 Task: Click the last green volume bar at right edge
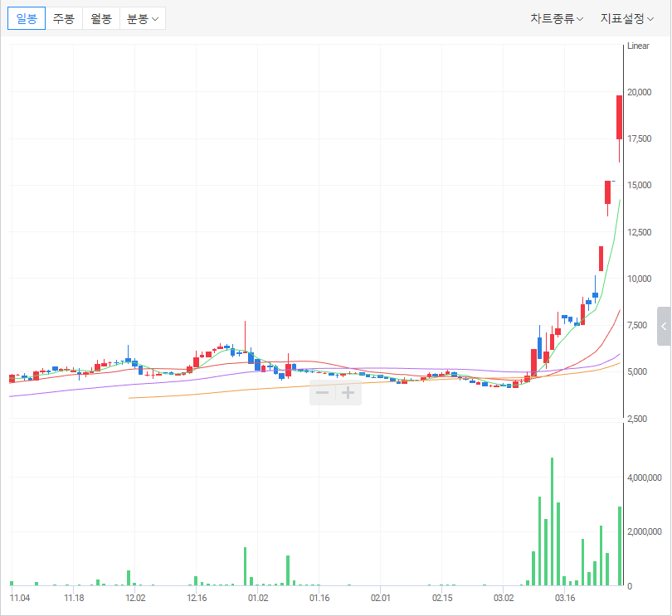620,546
